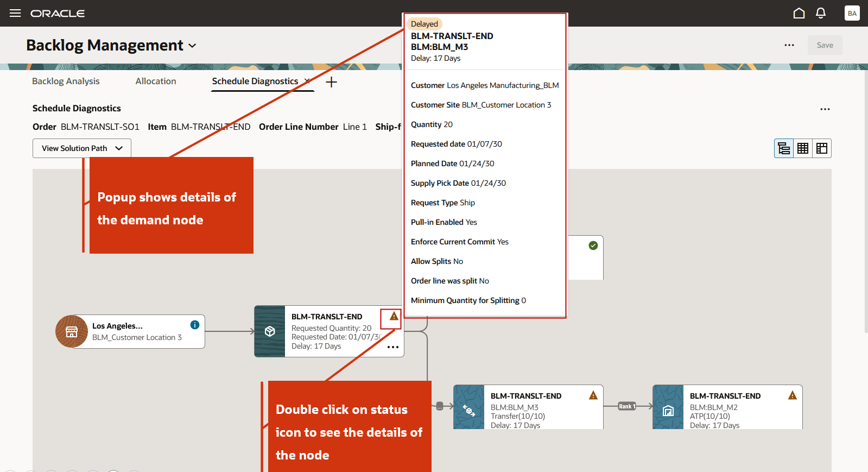Open Schedule Diagnostics section ellipsis menu
This screenshot has width=868, height=472.
pyautogui.click(x=825, y=109)
